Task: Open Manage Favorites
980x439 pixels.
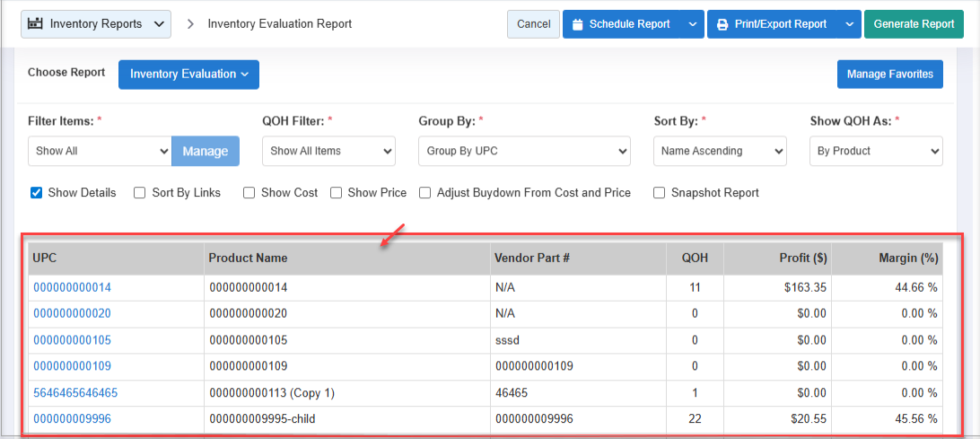Action: point(889,75)
